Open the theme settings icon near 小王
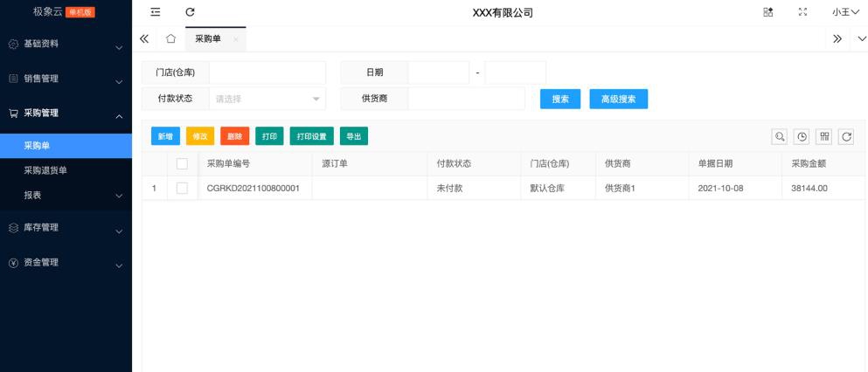Screen dimensions: 868x372 tap(767, 12)
